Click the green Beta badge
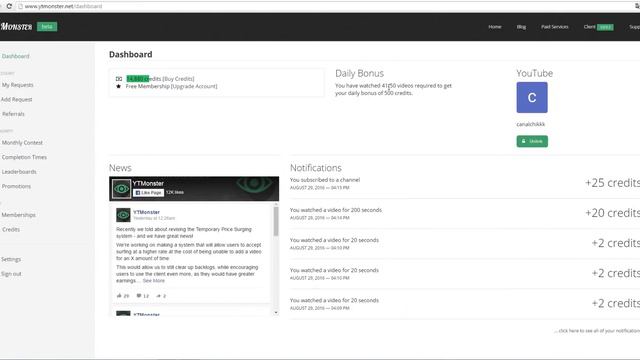 [x=47, y=27]
